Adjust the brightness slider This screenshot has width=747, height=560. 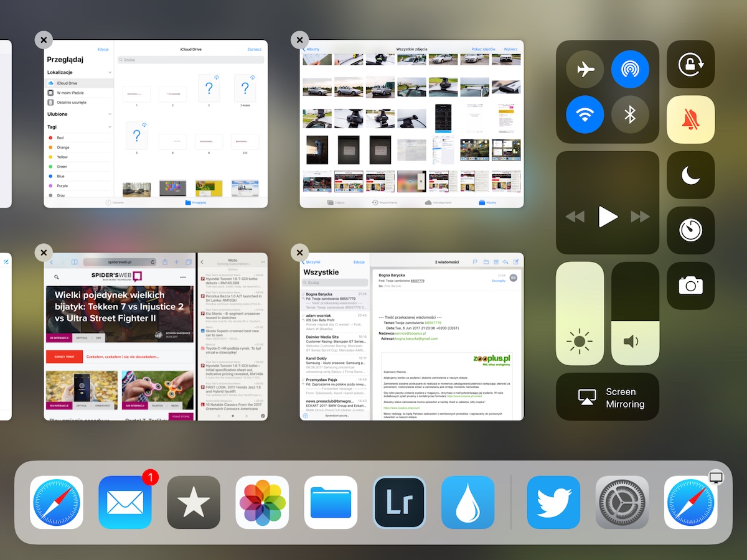580,314
